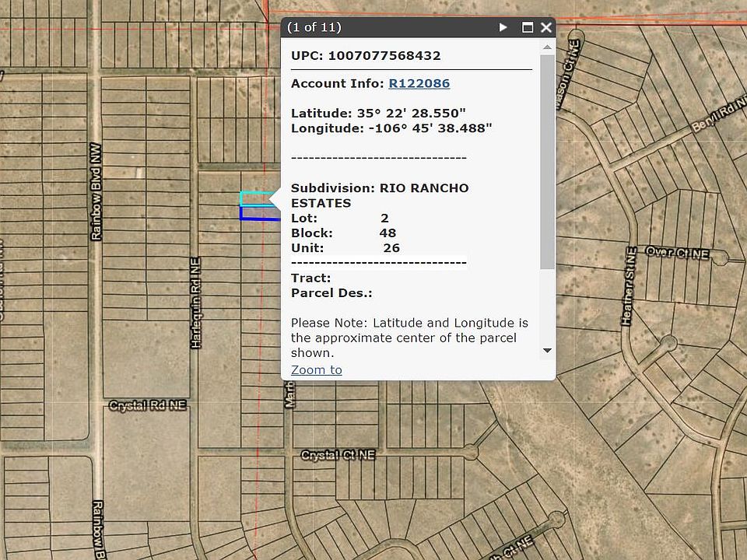Show the next feature in popup
This screenshot has width=747, height=560.
click(503, 27)
